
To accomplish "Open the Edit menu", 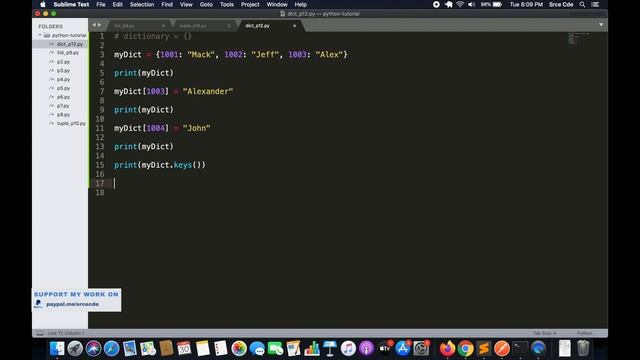I will point(118,4).
